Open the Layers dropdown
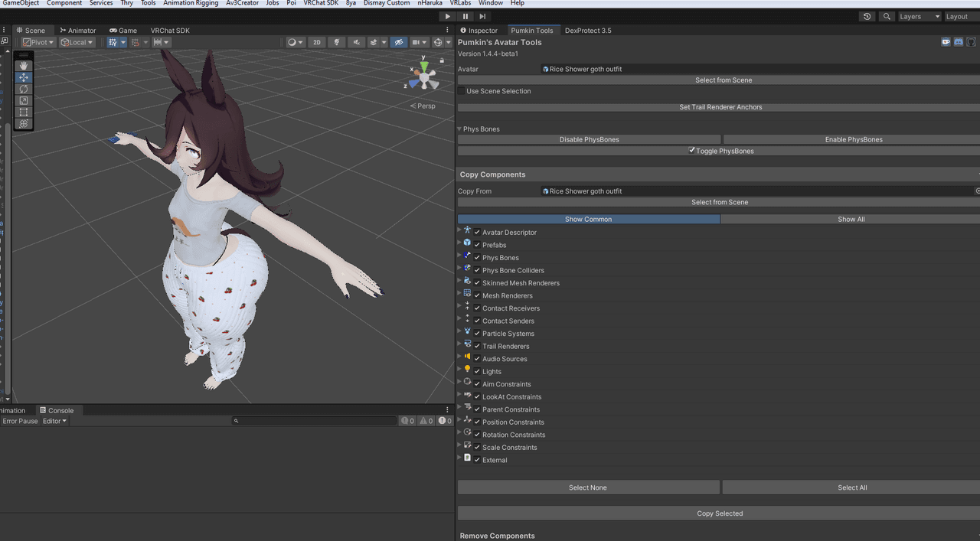This screenshot has width=980, height=541. [919, 16]
